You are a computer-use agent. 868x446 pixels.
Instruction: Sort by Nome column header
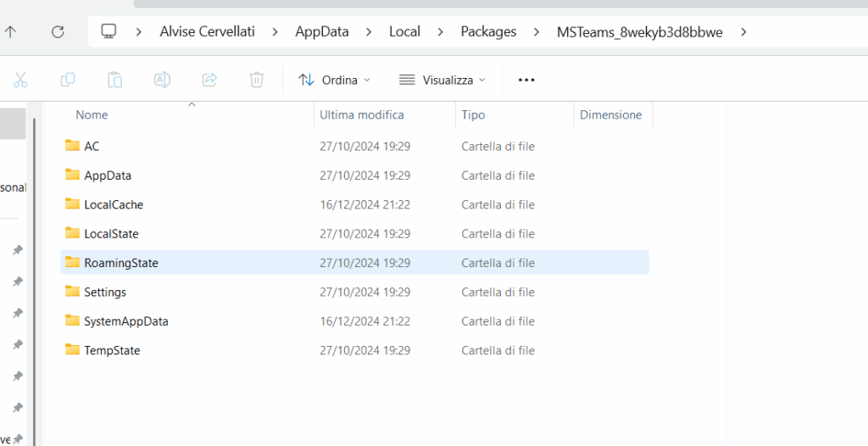point(92,114)
